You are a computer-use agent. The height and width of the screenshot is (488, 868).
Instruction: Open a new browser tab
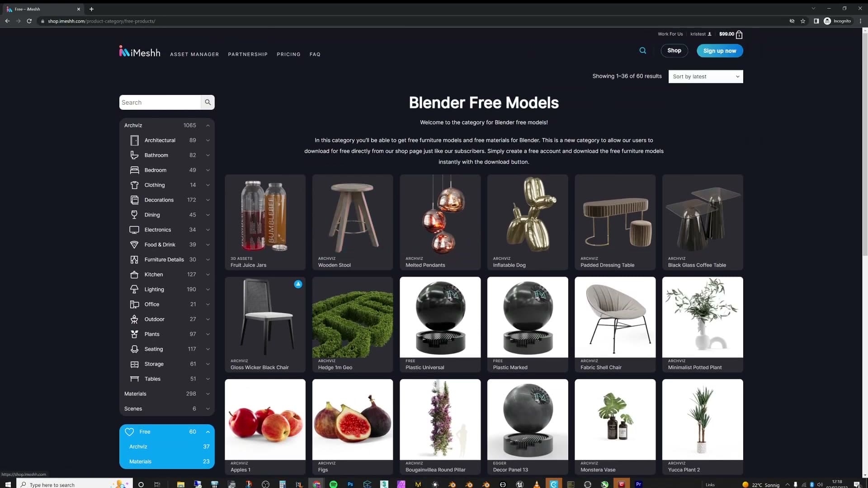(x=91, y=9)
